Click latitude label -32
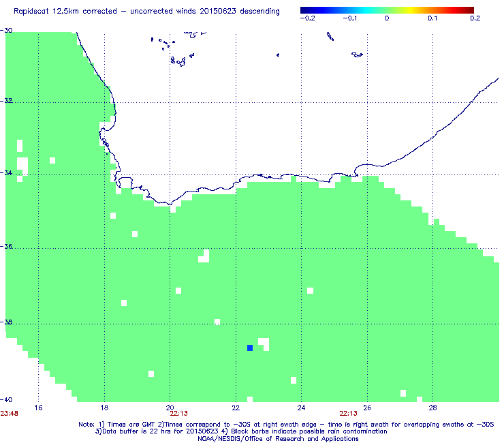Image resolution: width=504 pixels, height=443 pixels. tap(6, 101)
